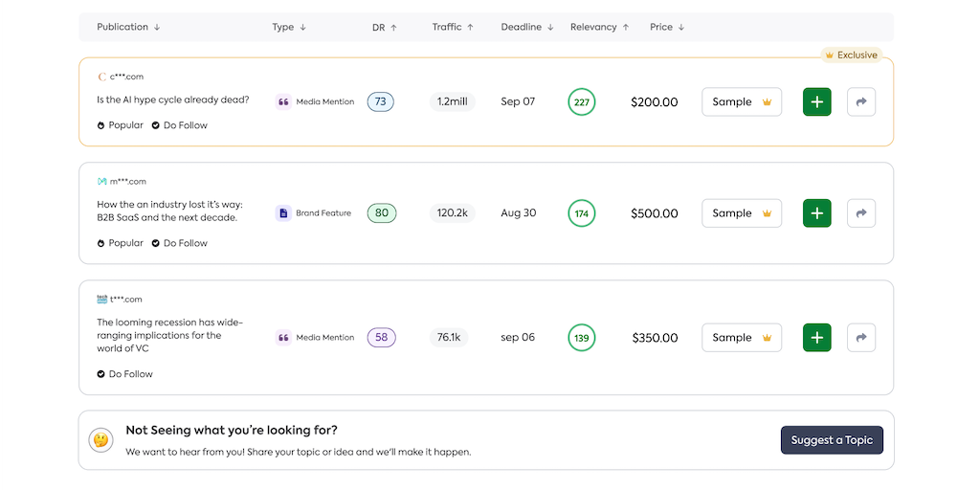Sort listings by Price column
Screen dimensions: 980x490
point(667,27)
